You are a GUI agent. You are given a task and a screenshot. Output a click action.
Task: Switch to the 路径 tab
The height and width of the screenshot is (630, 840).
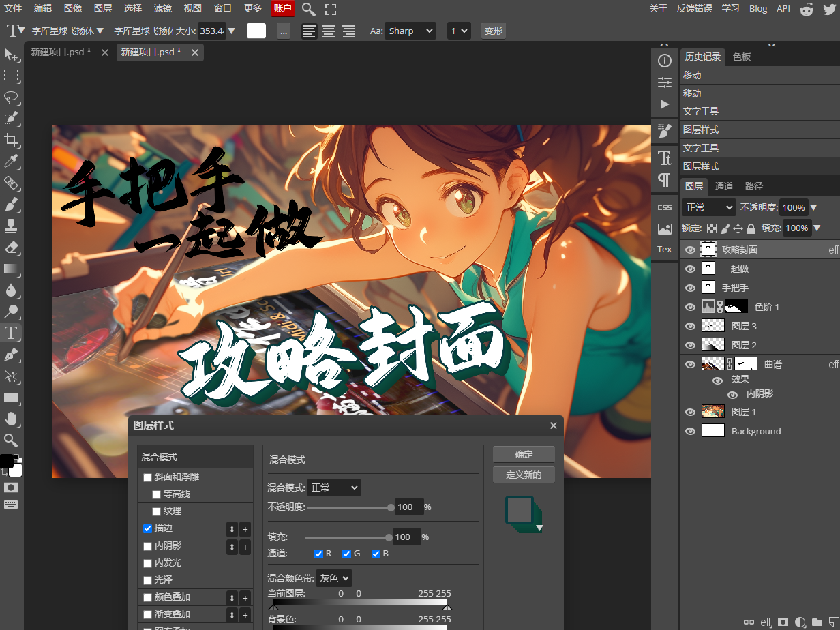click(x=754, y=186)
